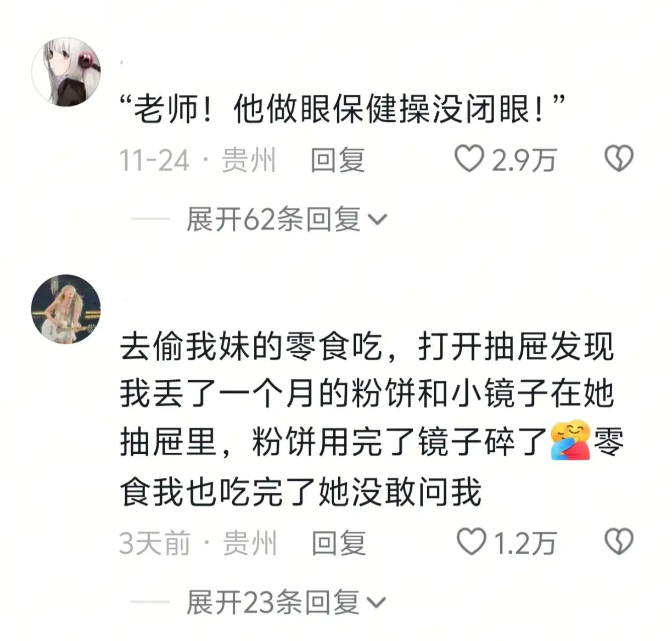Open comment text about 去偷我妹的零食
Image resolution: width=672 pixels, height=641 pixels.
tap(372, 419)
